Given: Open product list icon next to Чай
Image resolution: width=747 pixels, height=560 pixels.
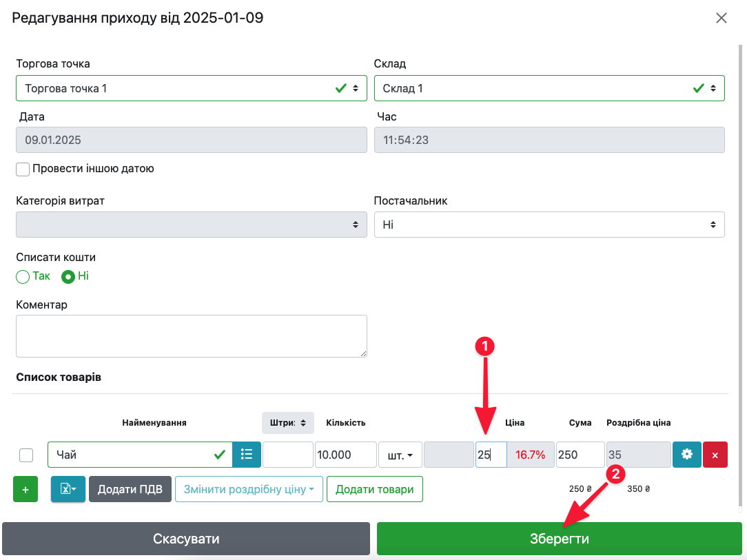Looking at the screenshot, I should coord(247,455).
